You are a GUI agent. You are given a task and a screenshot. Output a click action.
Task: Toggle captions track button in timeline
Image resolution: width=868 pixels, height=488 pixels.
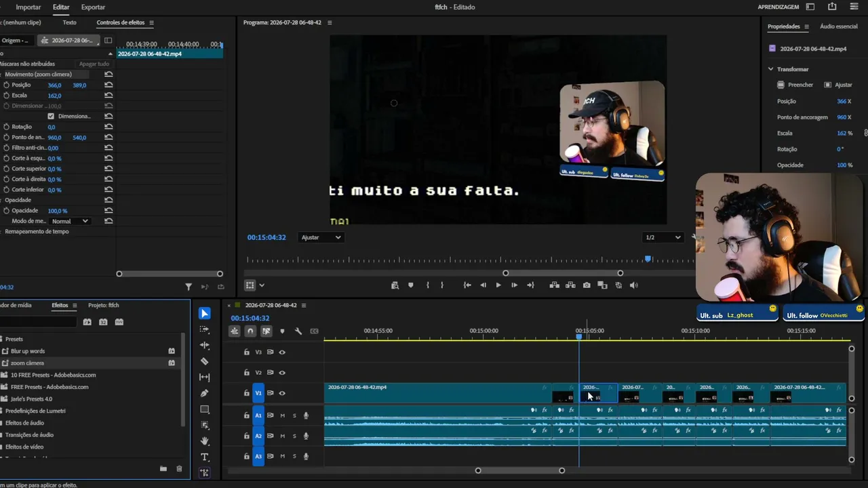314,331
